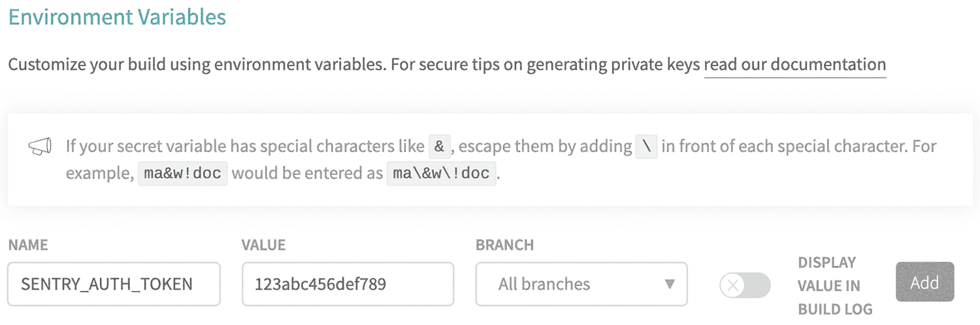
Task: Select the escaped "ma\&w\!doc" example code
Action: [x=442, y=175]
